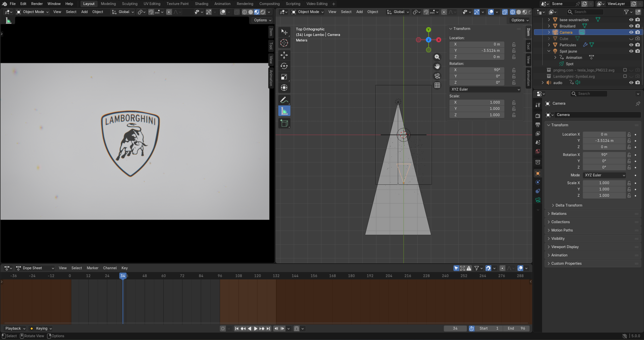Open the Window menu
The width and height of the screenshot is (644, 340).
[54, 4]
